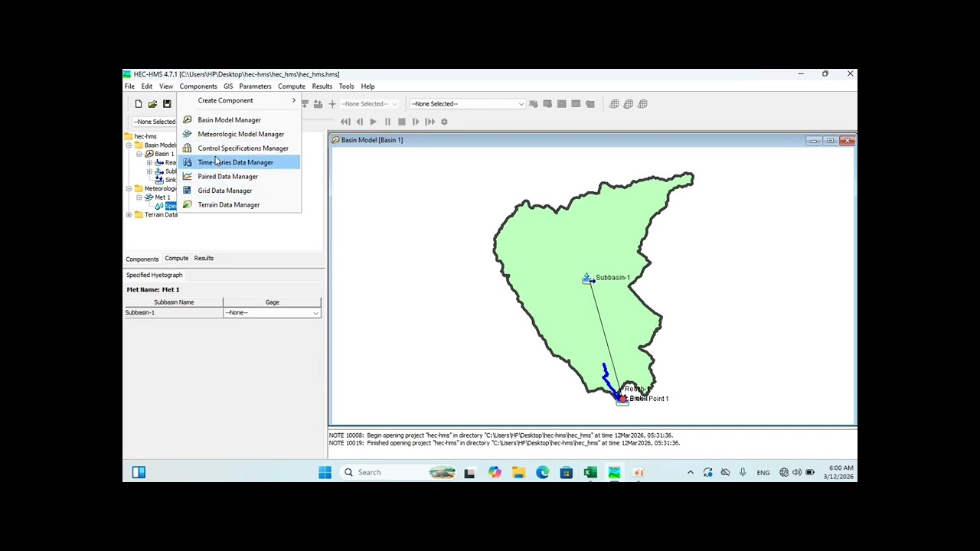Click the Terrain Data Manager menu icon

coord(187,205)
